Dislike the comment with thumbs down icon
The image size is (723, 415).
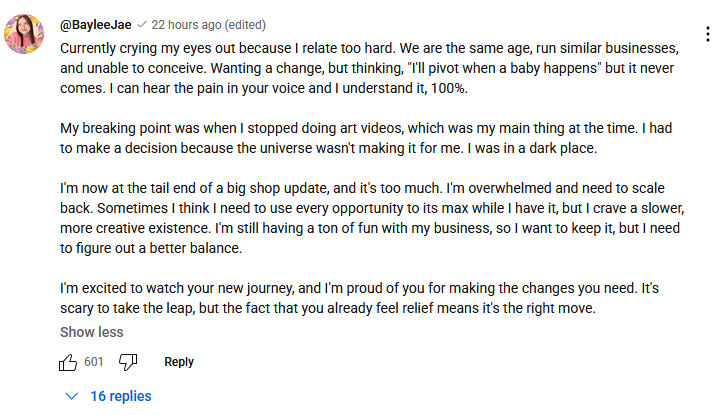tap(128, 362)
